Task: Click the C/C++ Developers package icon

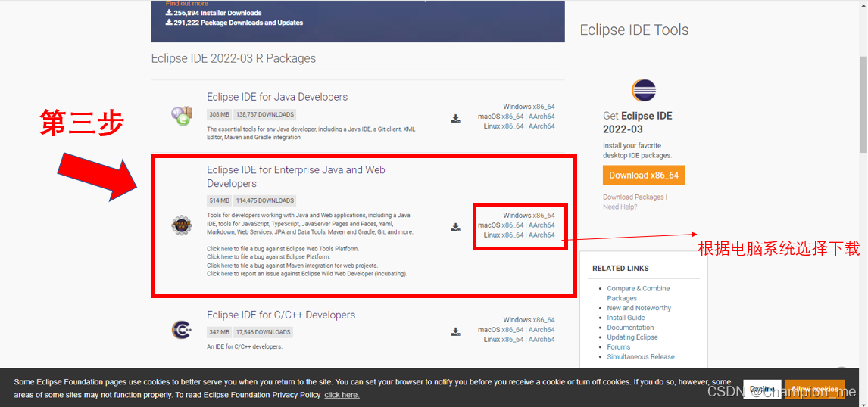Action: (182, 330)
